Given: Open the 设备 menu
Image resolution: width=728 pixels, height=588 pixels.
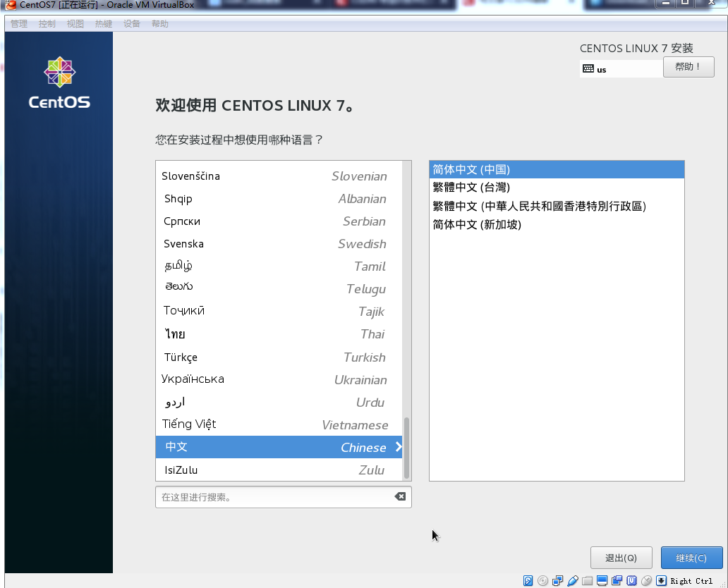Looking at the screenshot, I should [x=131, y=23].
